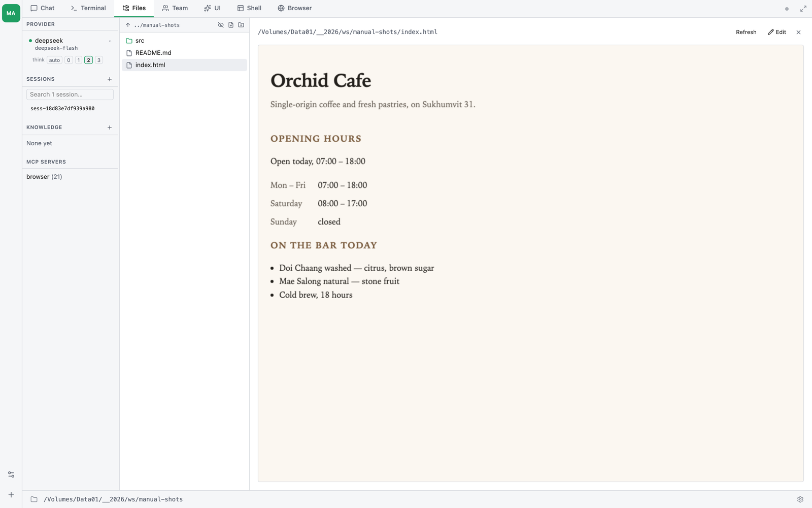
Task: Toggle hidden files visibility eye icon
Action: click(x=221, y=25)
